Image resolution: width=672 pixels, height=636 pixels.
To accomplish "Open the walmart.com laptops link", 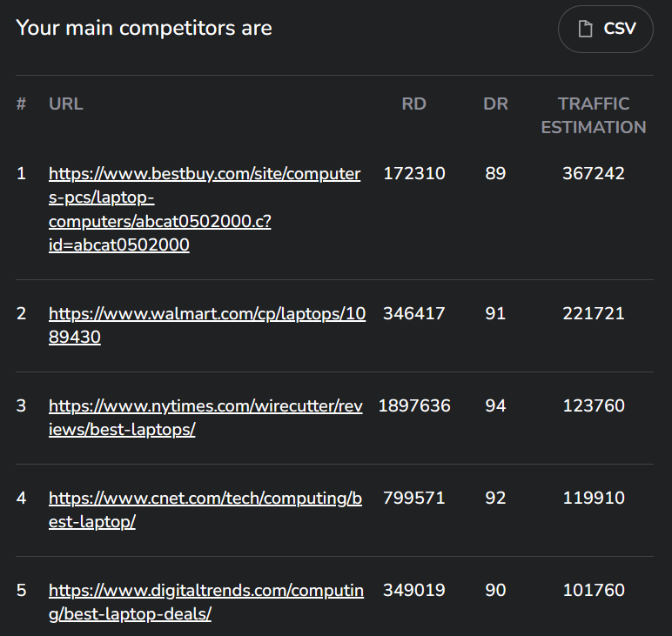I will [207, 325].
